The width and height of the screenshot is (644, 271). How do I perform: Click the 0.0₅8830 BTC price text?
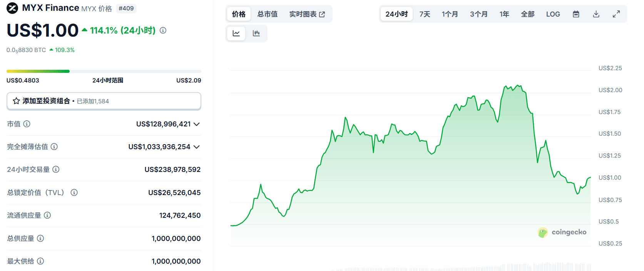(26, 50)
